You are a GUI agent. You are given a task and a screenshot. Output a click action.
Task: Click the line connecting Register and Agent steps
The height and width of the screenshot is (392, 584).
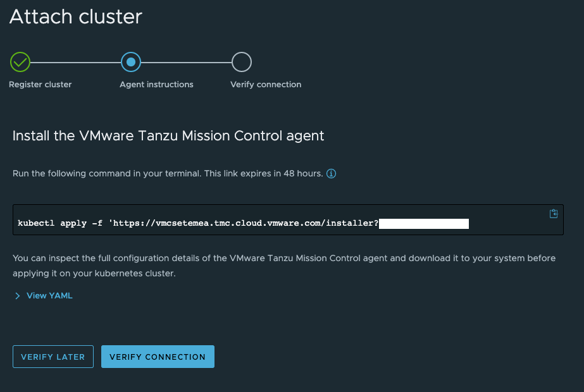(75, 62)
